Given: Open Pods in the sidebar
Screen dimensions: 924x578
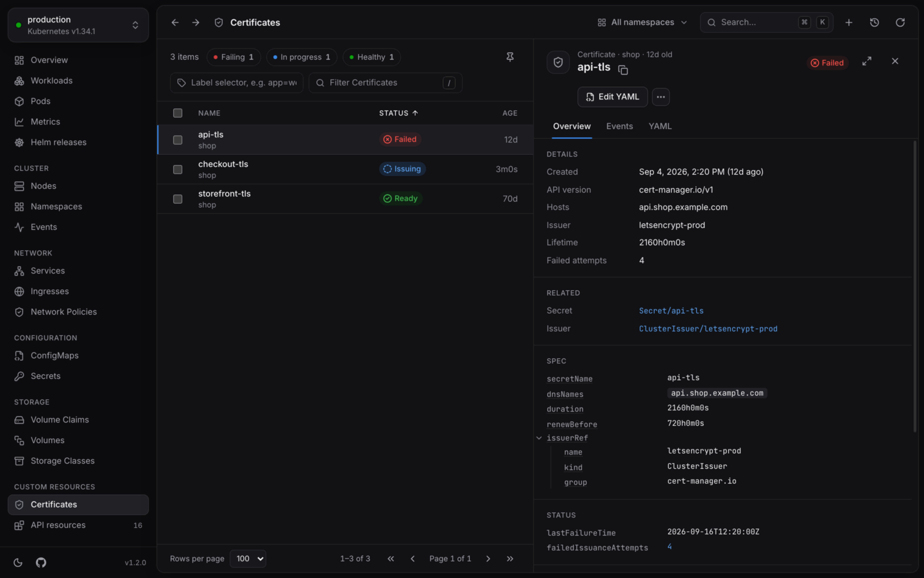Looking at the screenshot, I should (x=78, y=101).
